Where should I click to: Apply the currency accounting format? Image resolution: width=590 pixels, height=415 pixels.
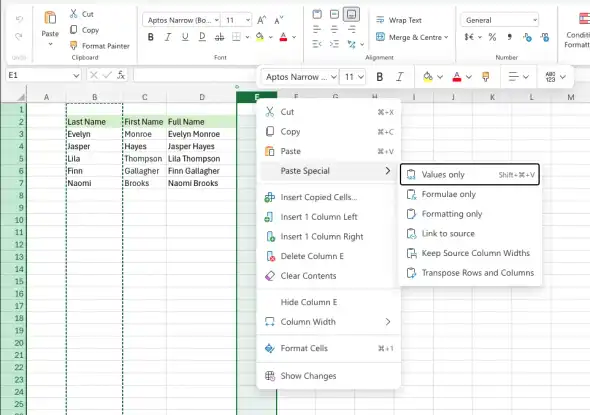point(469,37)
